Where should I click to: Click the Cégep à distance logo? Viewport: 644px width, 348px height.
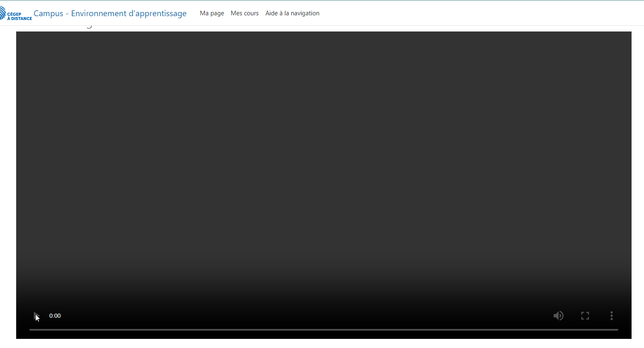(16, 14)
